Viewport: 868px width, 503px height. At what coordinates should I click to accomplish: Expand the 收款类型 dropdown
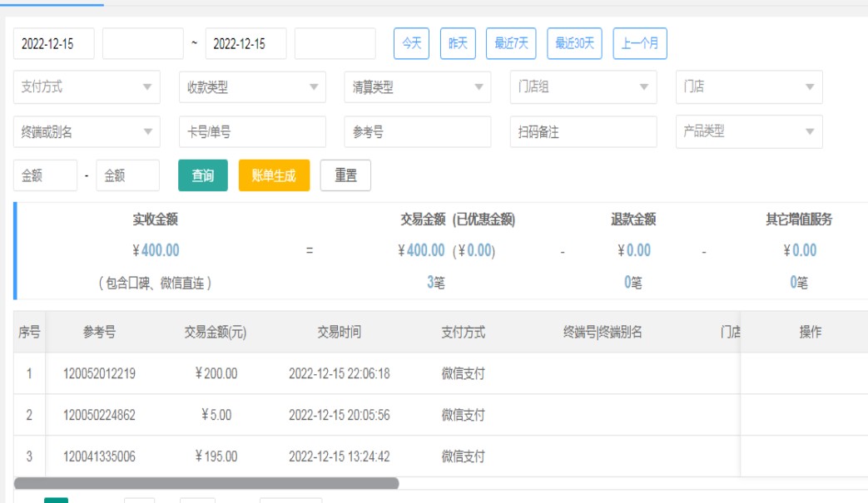click(251, 87)
